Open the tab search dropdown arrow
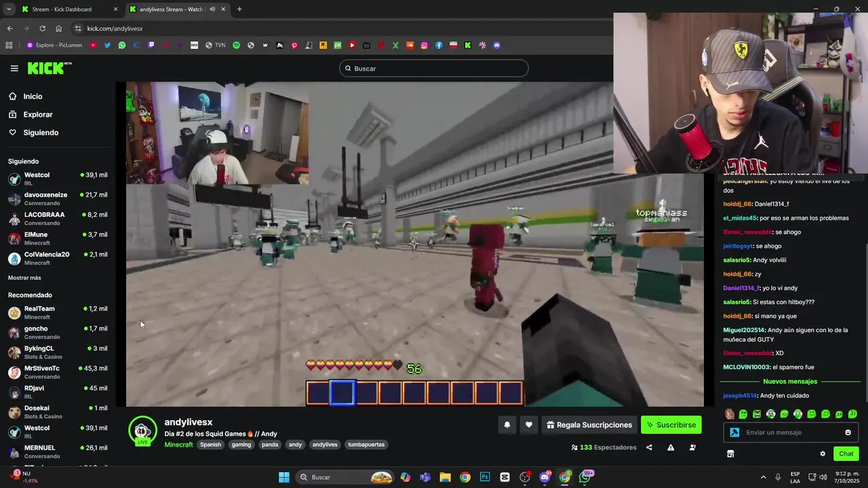868x488 pixels. click(9, 9)
